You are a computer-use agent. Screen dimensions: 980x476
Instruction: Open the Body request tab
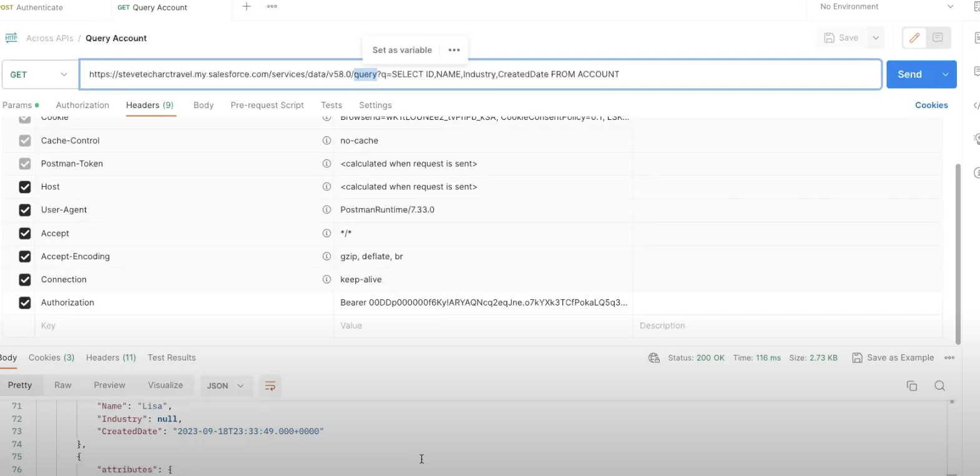click(x=203, y=105)
